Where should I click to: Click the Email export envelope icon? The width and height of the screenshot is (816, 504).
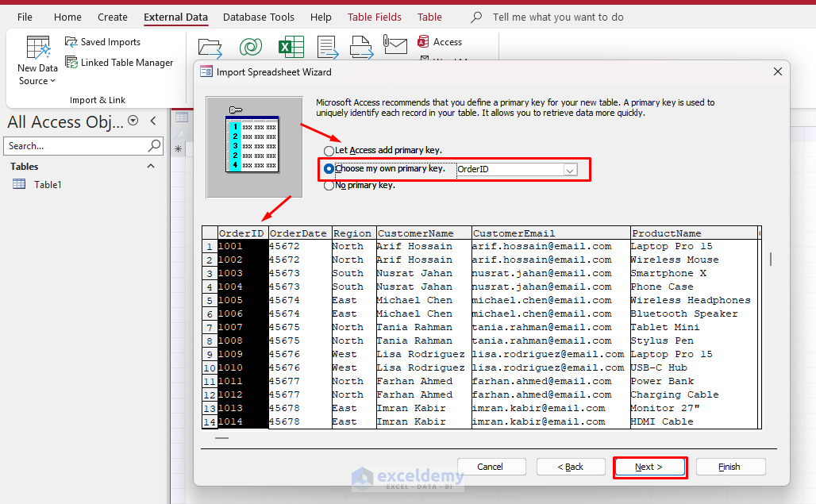(395, 44)
